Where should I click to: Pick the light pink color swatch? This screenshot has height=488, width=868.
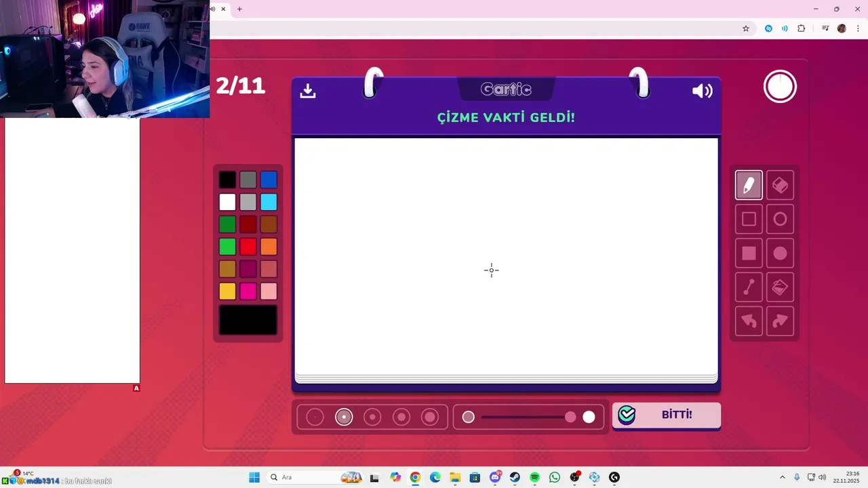coord(269,291)
